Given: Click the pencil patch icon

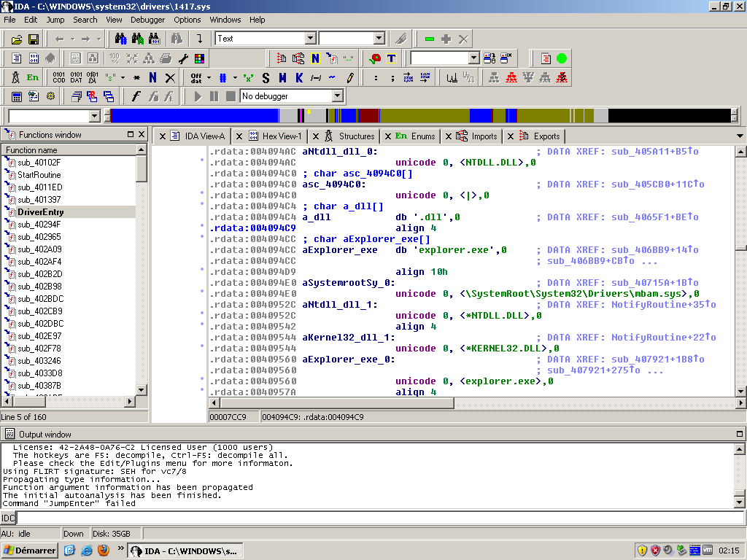Looking at the screenshot, I should 349,76.
